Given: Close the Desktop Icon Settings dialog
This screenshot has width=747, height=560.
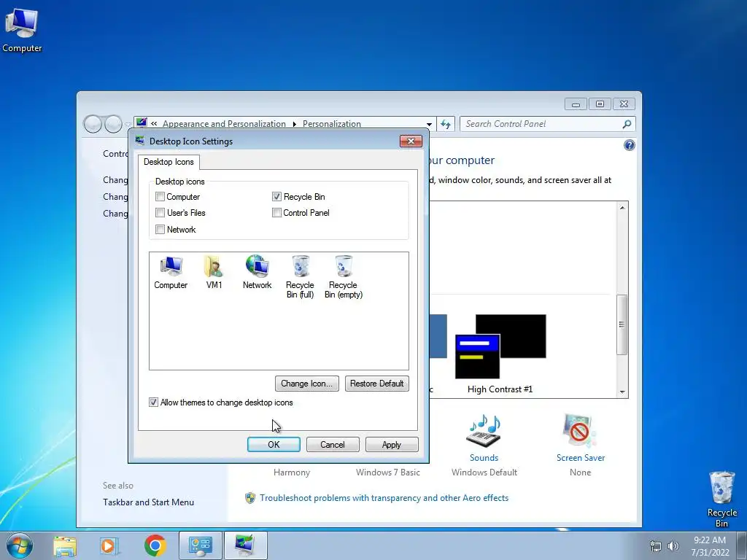Looking at the screenshot, I should 411,141.
